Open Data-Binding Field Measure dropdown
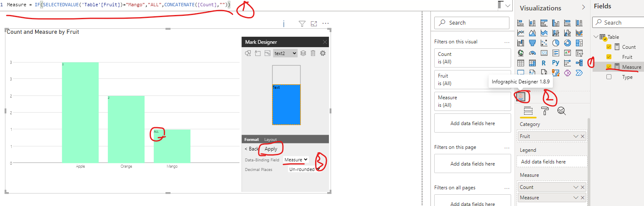The width and height of the screenshot is (644, 206). point(296,160)
